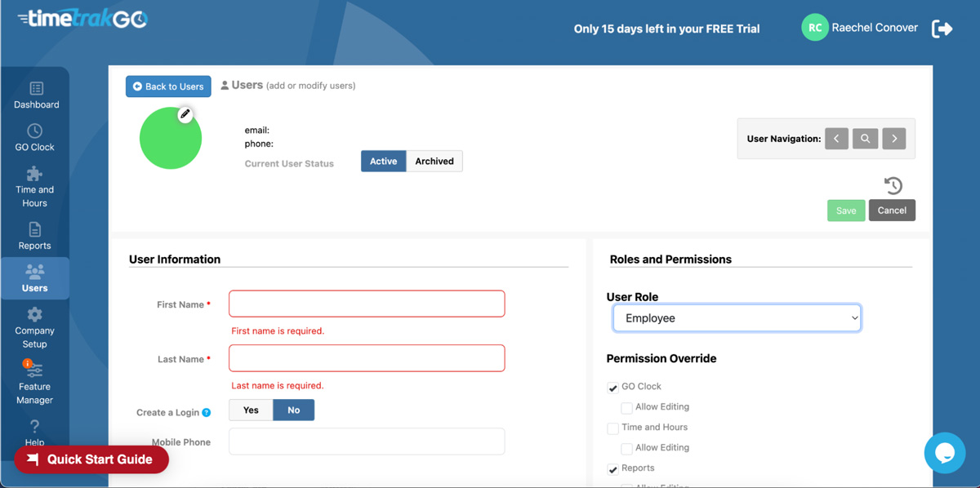980x488 pixels.
Task: Click the Back to Users button
Action: pyautogui.click(x=168, y=86)
